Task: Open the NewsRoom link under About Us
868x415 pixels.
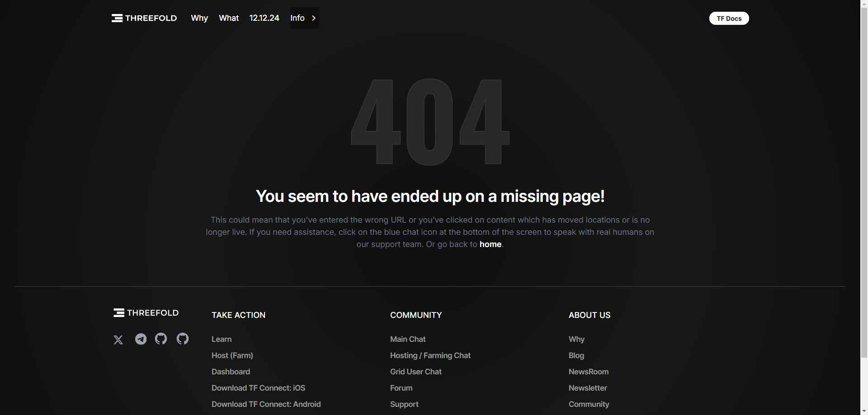Action: click(588, 372)
